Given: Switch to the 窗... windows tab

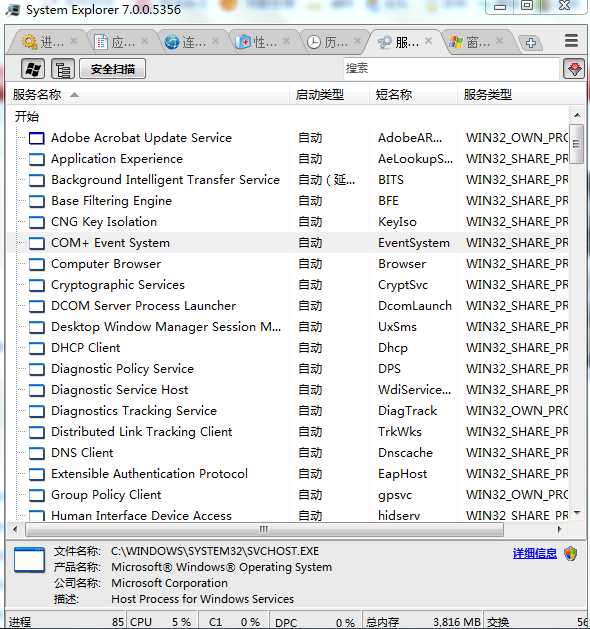Looking at the screenshot, I should click(469, 42).
